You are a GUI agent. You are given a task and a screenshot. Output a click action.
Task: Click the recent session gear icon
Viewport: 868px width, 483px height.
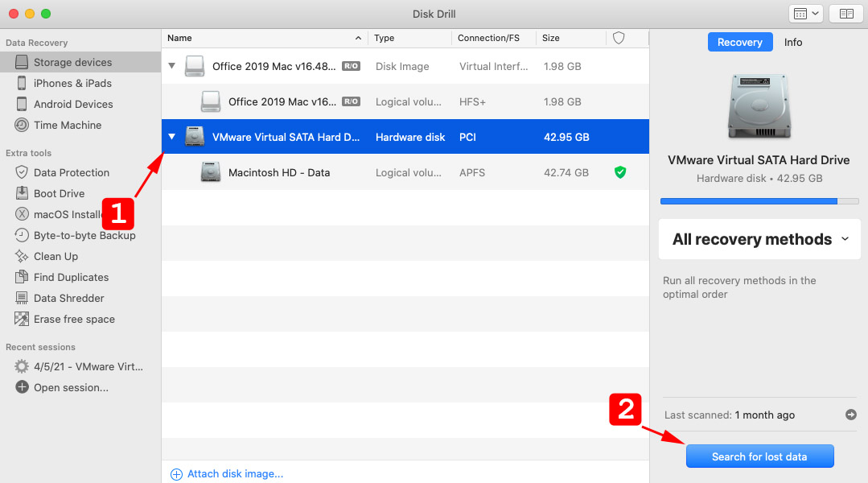[x=22, y=367]
